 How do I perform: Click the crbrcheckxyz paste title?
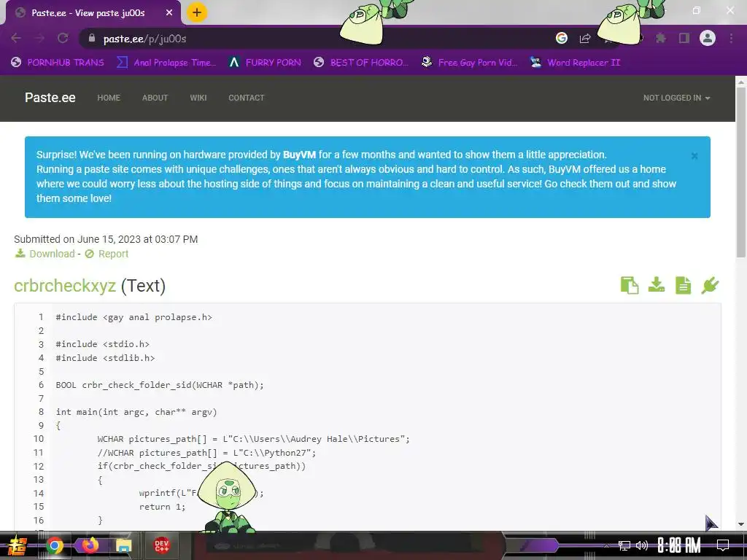[65, 286]
